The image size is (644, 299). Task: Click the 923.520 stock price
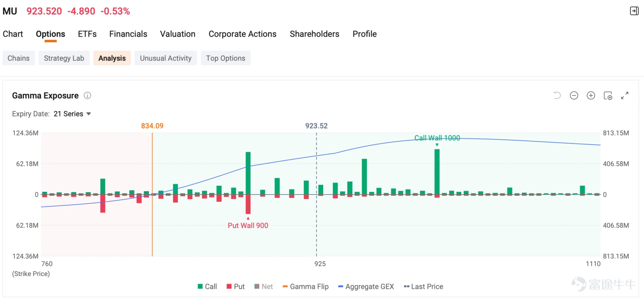pos(44,11)
